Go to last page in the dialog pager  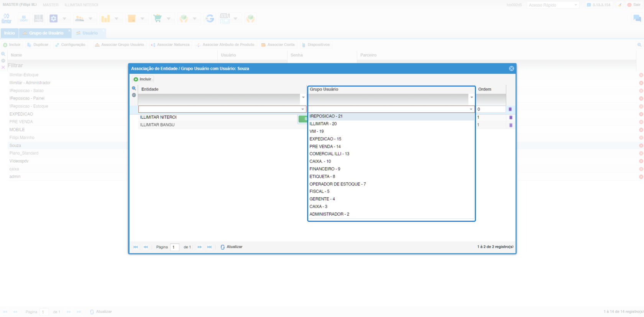tap(210, 247)
